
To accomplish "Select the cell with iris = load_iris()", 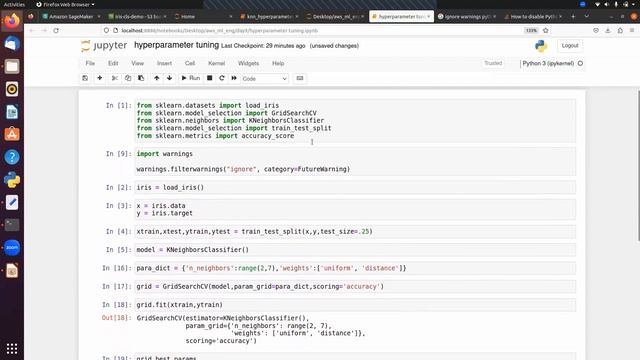I will tap(355, 187).
